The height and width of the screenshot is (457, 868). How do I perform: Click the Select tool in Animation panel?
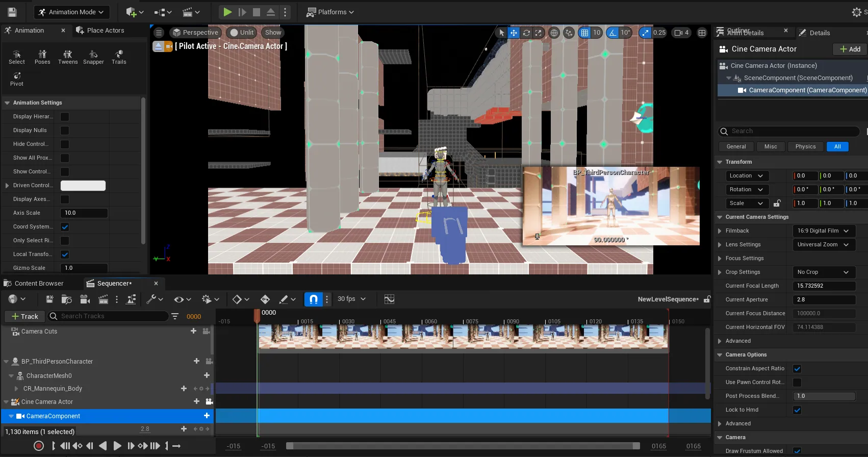click(17, 57)
